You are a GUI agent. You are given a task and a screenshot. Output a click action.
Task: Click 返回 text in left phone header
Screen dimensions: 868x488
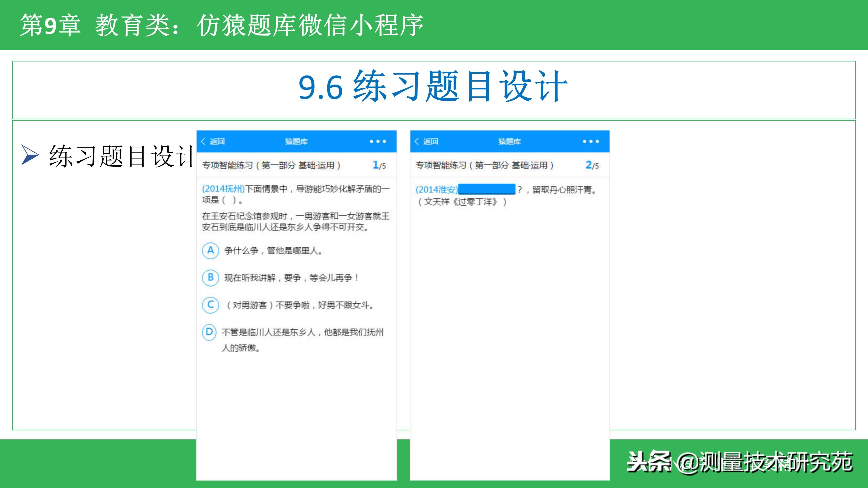tap(217, 141)
